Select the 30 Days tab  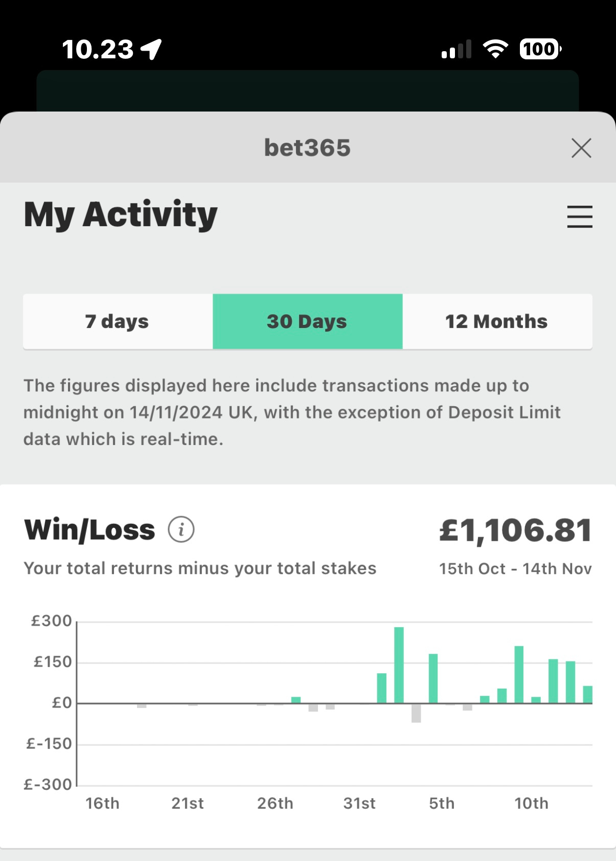point(307,321)
